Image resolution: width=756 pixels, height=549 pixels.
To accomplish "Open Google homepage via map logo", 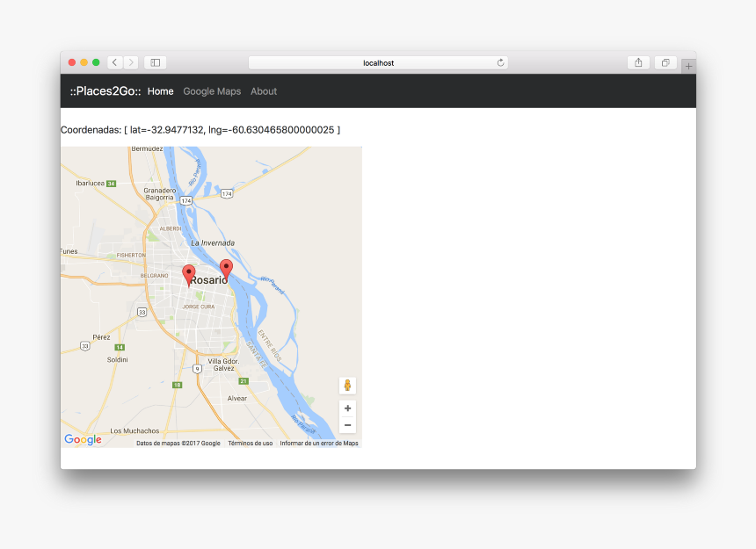I will coord(82,438).
